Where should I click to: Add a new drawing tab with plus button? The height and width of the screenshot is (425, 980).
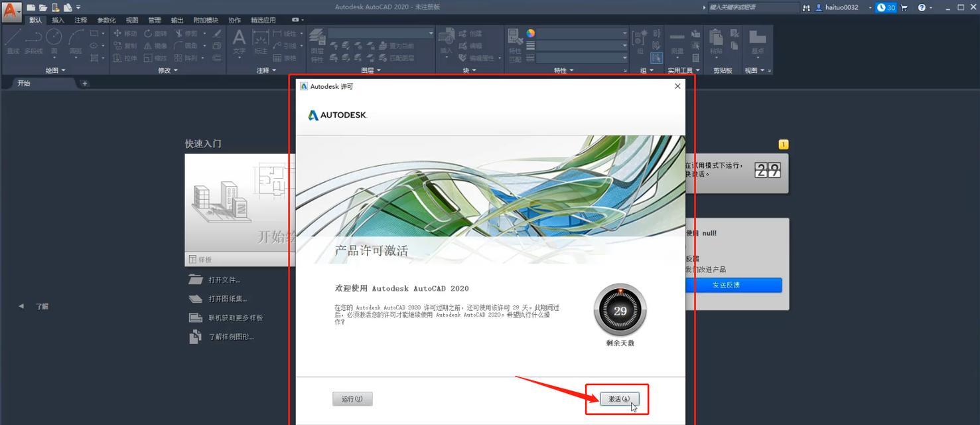(x=84, y=83)
